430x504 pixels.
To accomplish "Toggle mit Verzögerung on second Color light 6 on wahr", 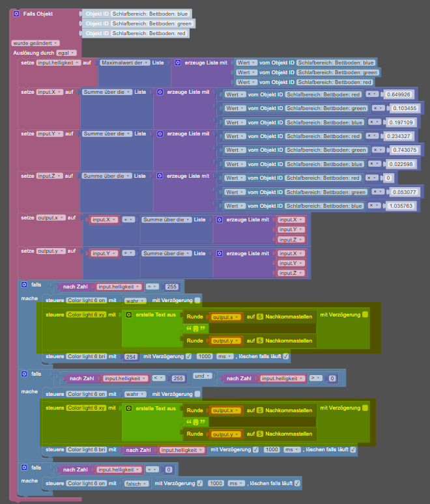I will point(197,394).
